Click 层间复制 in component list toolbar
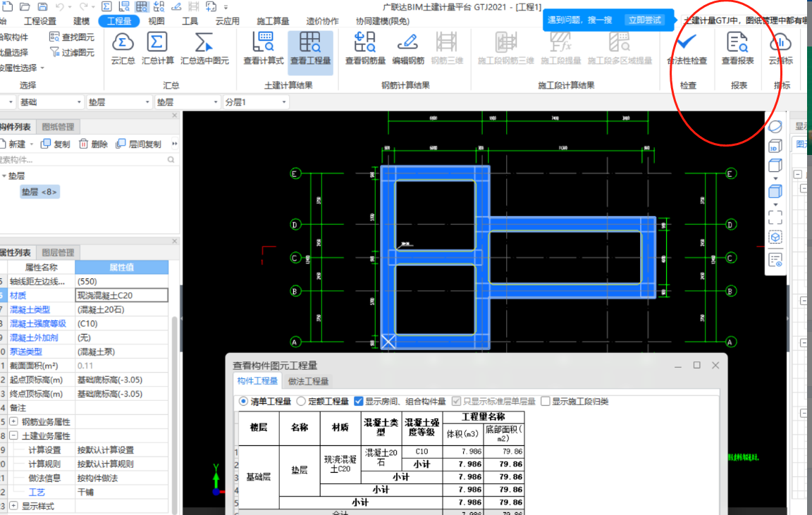Viewport: 812px width, 515px height. (x=139, y=144)
